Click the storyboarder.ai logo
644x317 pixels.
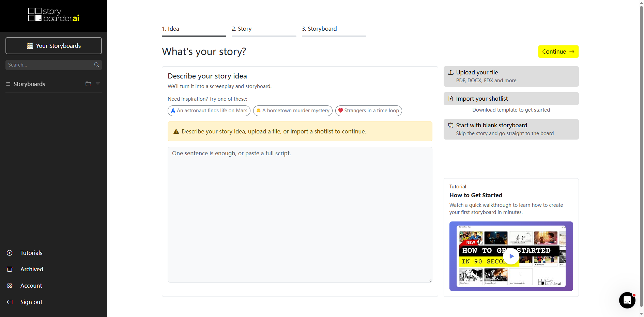coord(53,15)
